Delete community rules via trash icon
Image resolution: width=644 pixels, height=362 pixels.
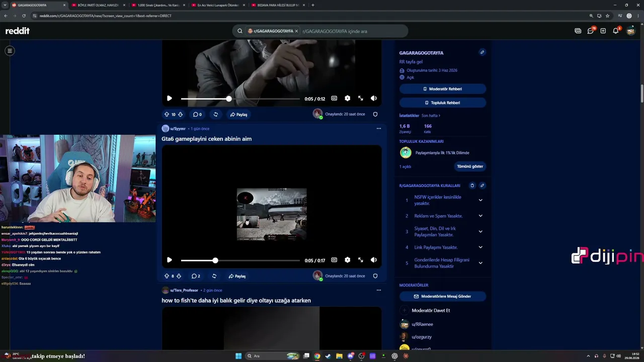tap(472, 186)
